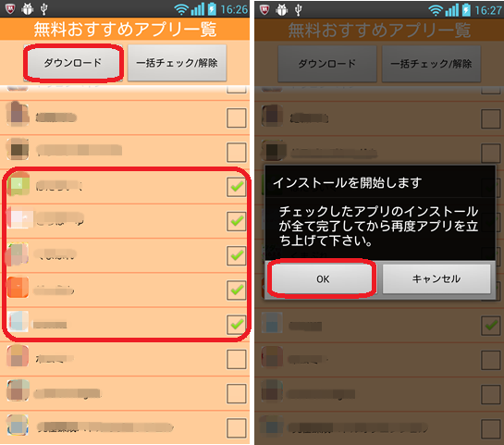Screen dimensions: 504x445
Task: Uncheck the orange app icon row checkbox
Action: pyautogui.click(x=237, y=290)
